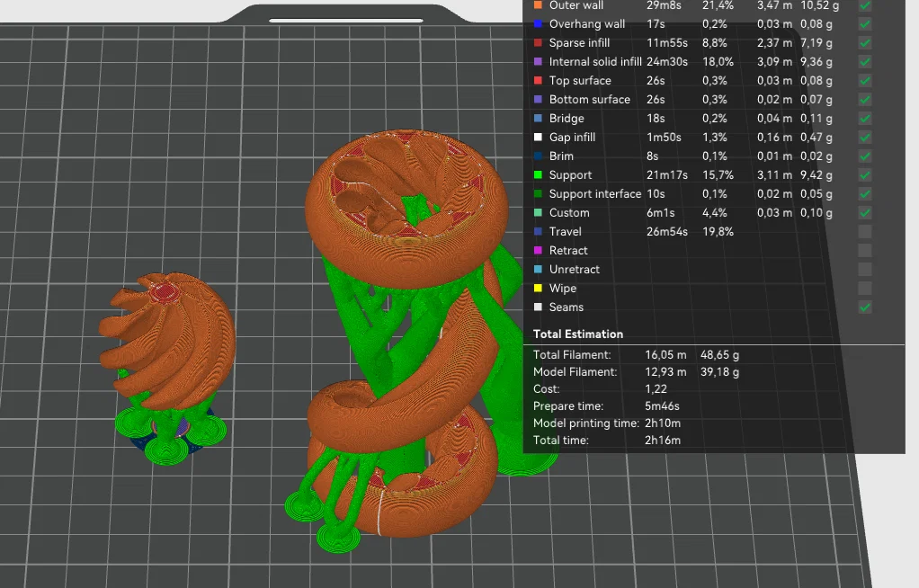Screen dimensions: 919x588
Task: Click the Model Filament weight 39,18 g
Action: coord(719,371)
